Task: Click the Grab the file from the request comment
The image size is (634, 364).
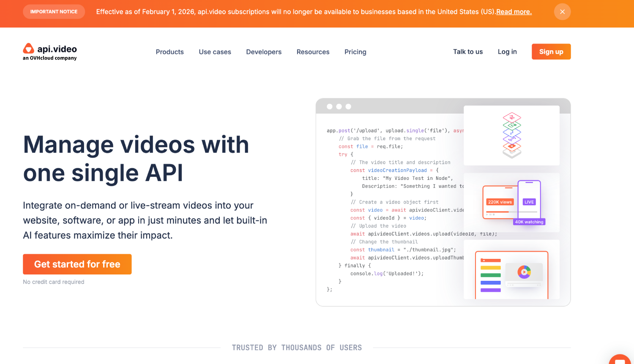Action: coord(387,139)
